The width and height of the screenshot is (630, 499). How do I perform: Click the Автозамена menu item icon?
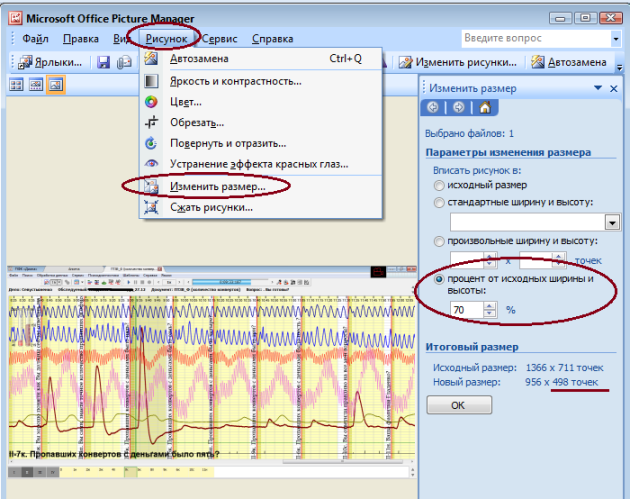(x=151, y=59)
